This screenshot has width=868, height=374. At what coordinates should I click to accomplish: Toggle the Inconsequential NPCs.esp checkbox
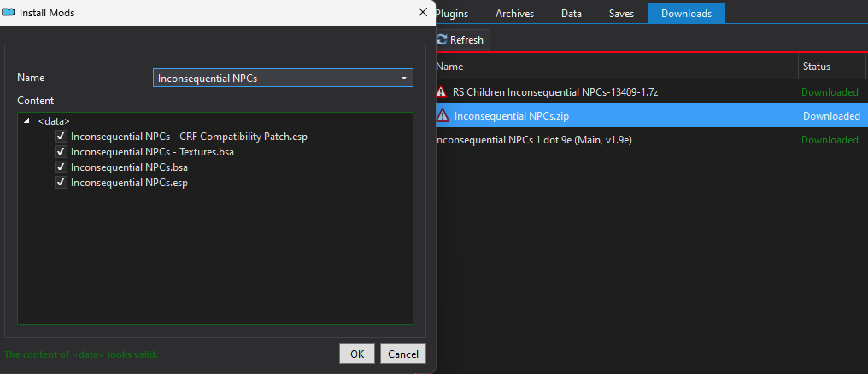tap(61, 183)
